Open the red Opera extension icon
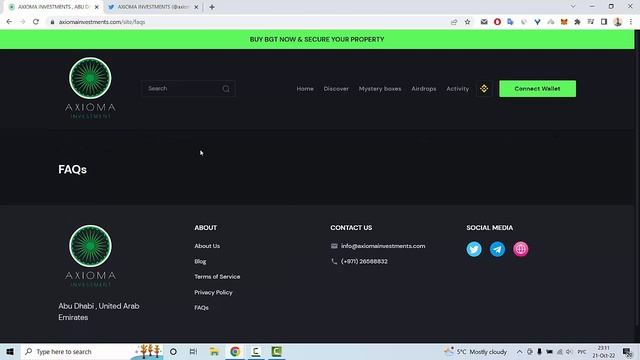This screenshot has width=640, height=360. point(497,22)
